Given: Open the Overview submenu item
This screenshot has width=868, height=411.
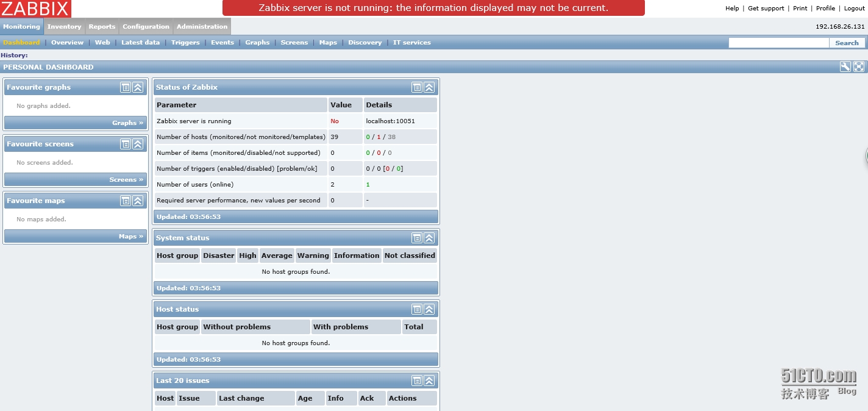Looking at the screenshot, I should tap(67, 43).
